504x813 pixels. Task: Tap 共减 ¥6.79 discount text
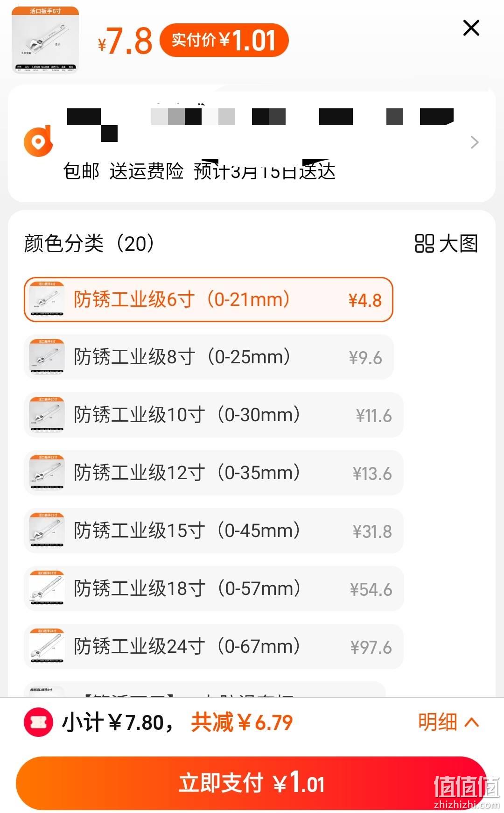click(x=242, y=722)
